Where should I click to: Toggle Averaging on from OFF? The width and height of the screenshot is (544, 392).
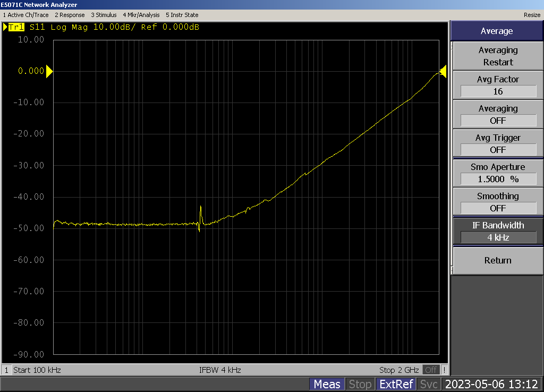click(x=498, y=121)
